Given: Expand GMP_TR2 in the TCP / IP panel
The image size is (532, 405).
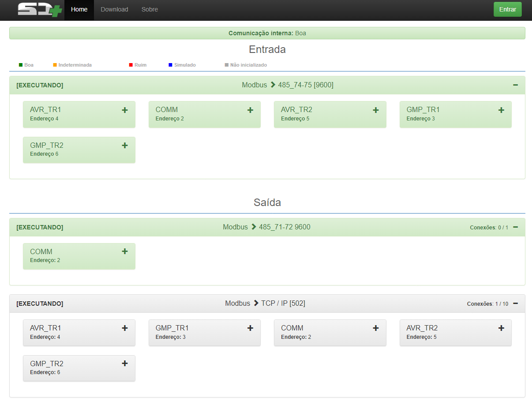Looking at the screenshot, I should pyautogui.click(x=125, y=363).
